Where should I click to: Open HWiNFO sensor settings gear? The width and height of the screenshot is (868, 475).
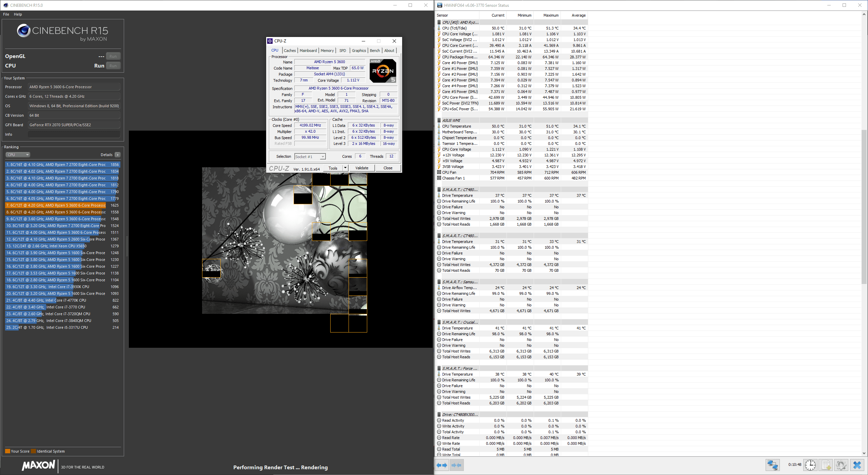click(x=841, y=465)
